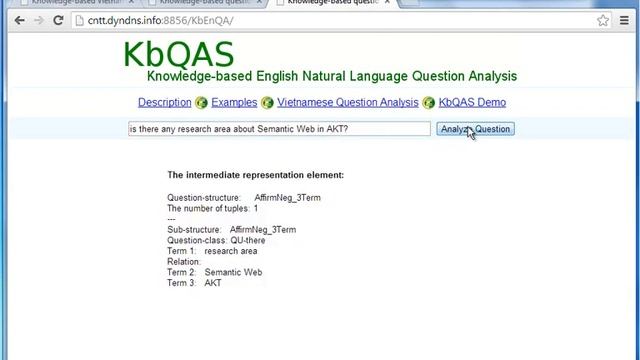
Task: Close the active Knowledge-based tab
Action: click(x=387, y=2)
